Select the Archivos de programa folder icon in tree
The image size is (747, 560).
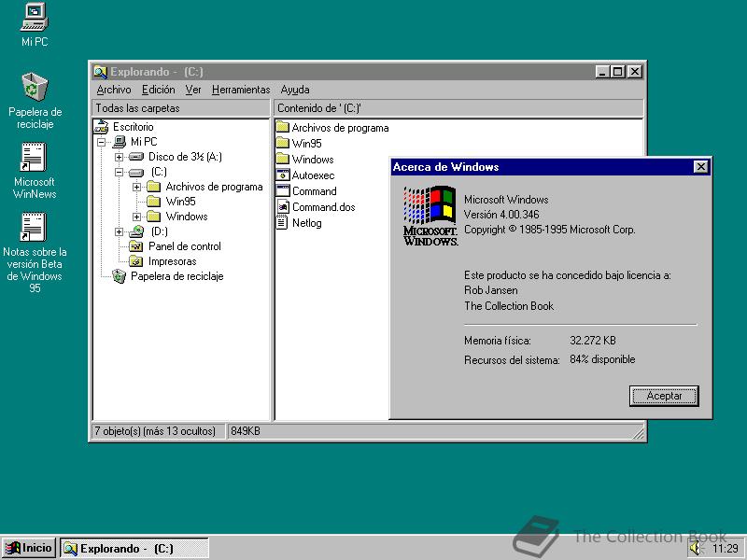tap(153, 187)
